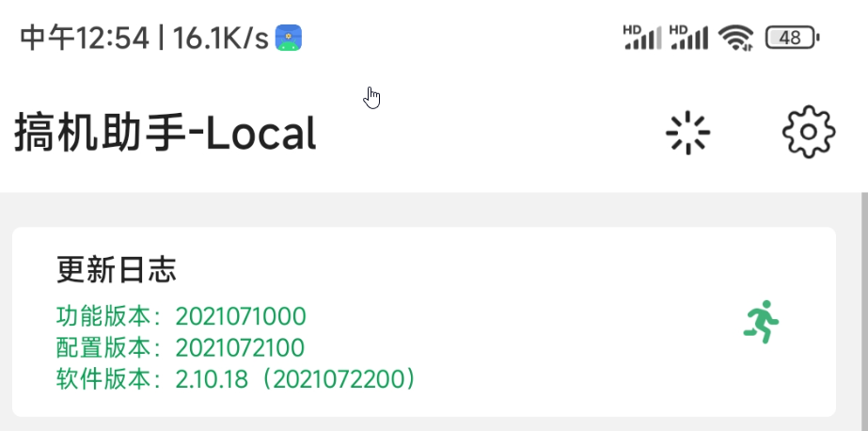
Task: Click the feature version number 2021071000
Action: tap(241, 316)
